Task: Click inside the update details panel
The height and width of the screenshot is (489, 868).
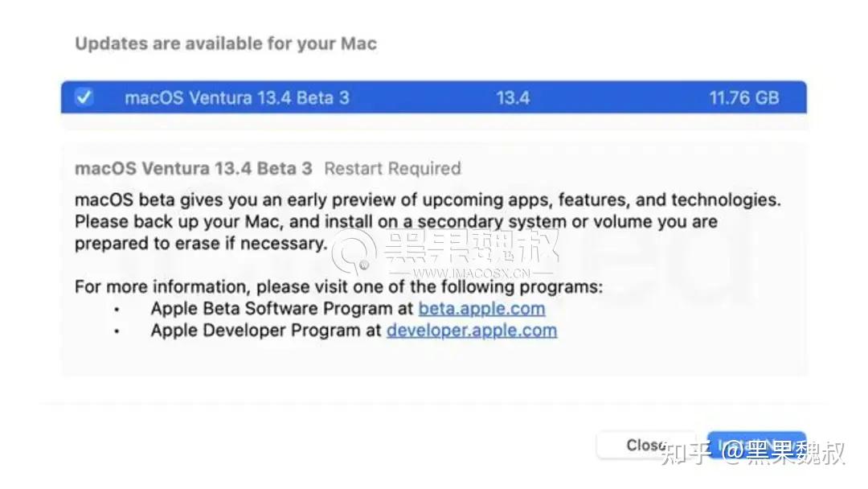Action: [x=434, y=257]
